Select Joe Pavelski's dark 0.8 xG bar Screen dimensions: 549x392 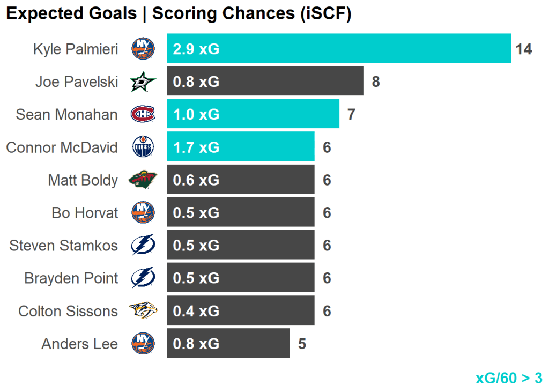tap(265, 82)
